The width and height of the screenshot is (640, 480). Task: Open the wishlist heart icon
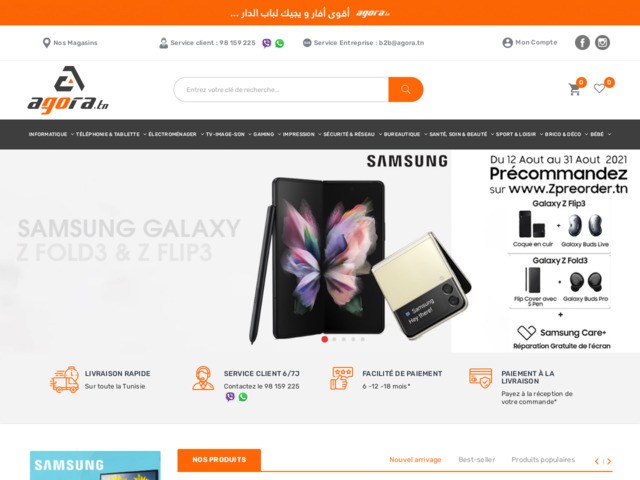click(599, 88)
